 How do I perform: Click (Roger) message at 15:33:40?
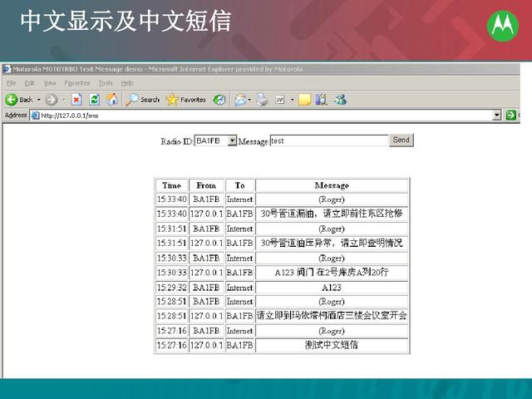(332, 199)
